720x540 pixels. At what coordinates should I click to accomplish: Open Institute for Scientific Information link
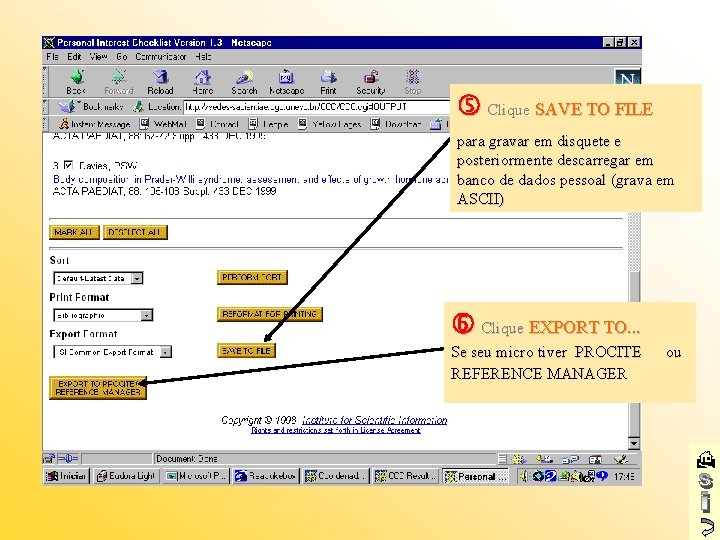coord(374,420)
